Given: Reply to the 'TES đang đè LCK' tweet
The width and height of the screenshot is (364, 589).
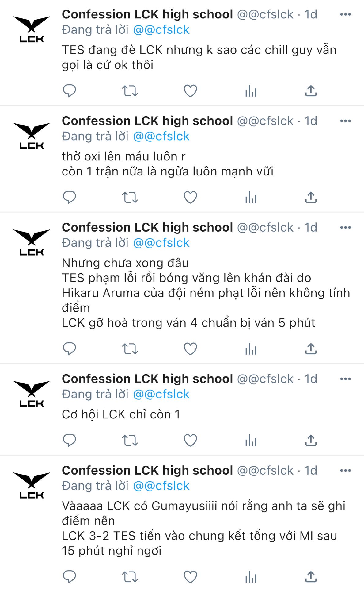Looking at the screenshot, I should 69,91.
